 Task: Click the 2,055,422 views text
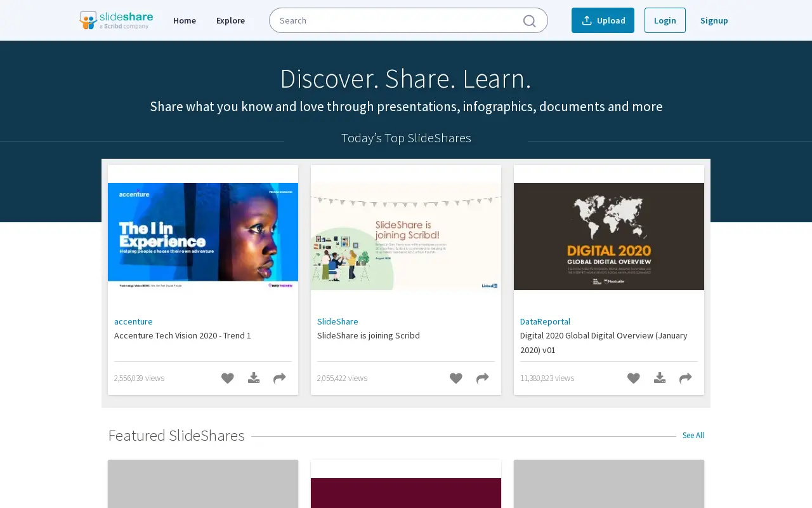click(x=342, y=378)
